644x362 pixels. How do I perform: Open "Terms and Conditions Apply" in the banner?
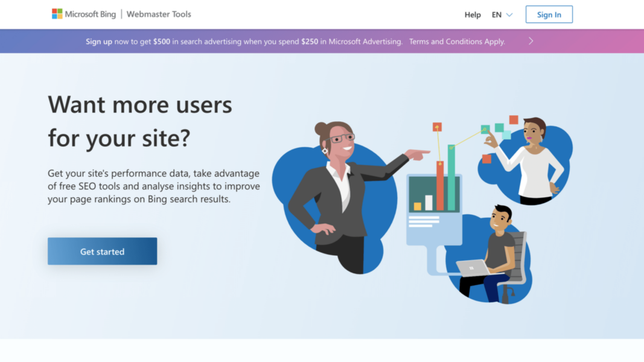(x=457, y=41)
